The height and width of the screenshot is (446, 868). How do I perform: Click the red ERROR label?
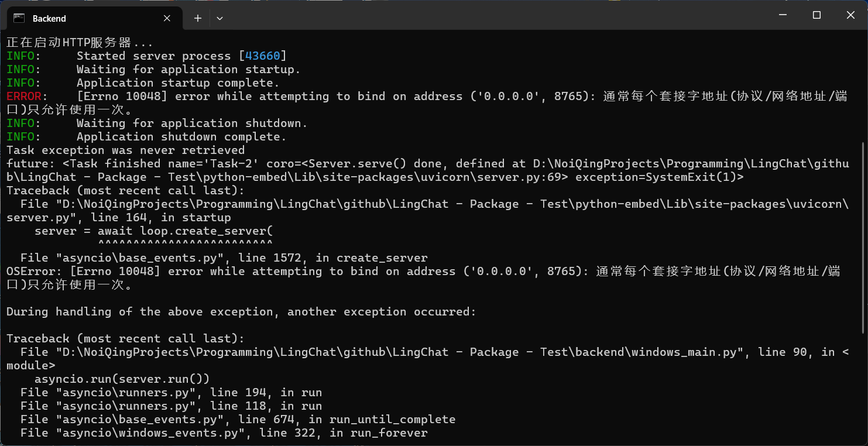pos(24,97)
